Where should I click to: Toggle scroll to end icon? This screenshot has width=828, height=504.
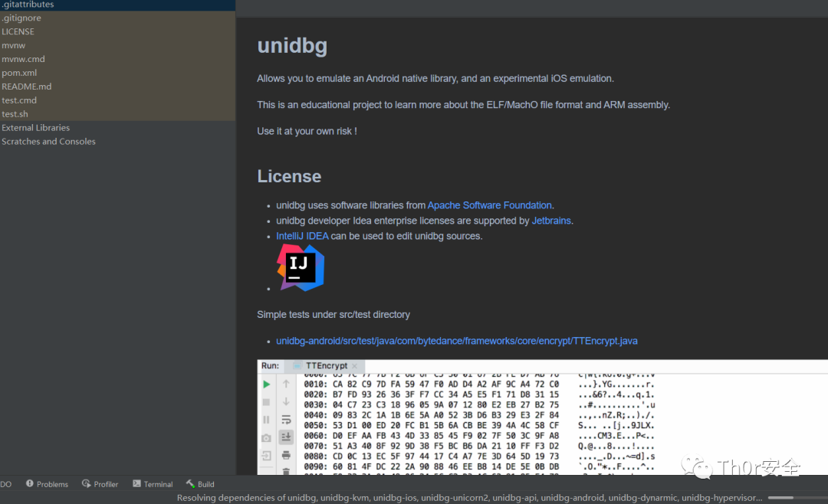click(286, 437)
